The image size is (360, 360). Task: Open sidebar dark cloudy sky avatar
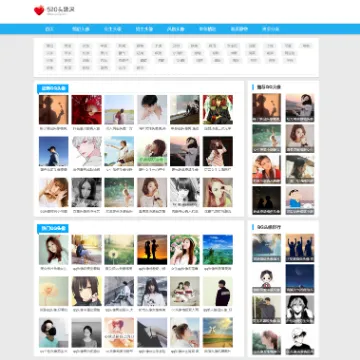coord(266,248)
